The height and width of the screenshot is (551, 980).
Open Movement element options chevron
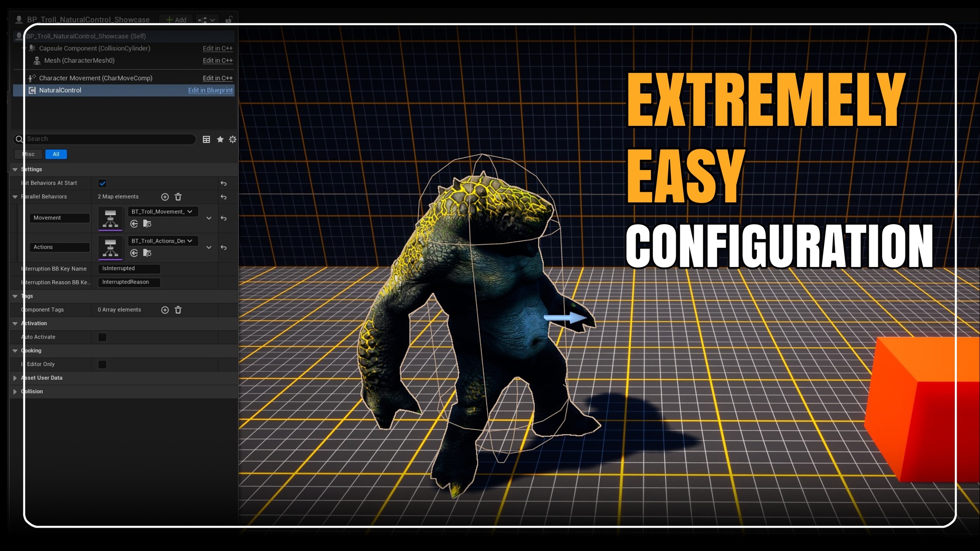coord(209,218)
